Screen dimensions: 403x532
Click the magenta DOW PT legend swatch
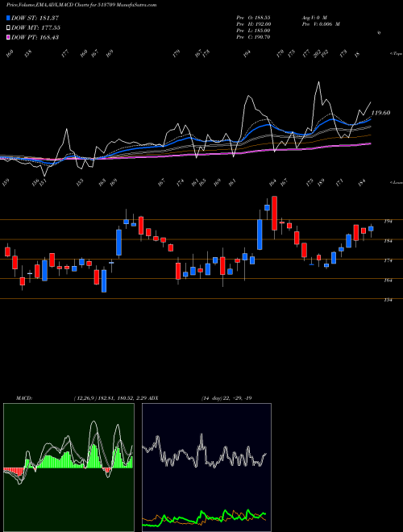pos(8,37)
